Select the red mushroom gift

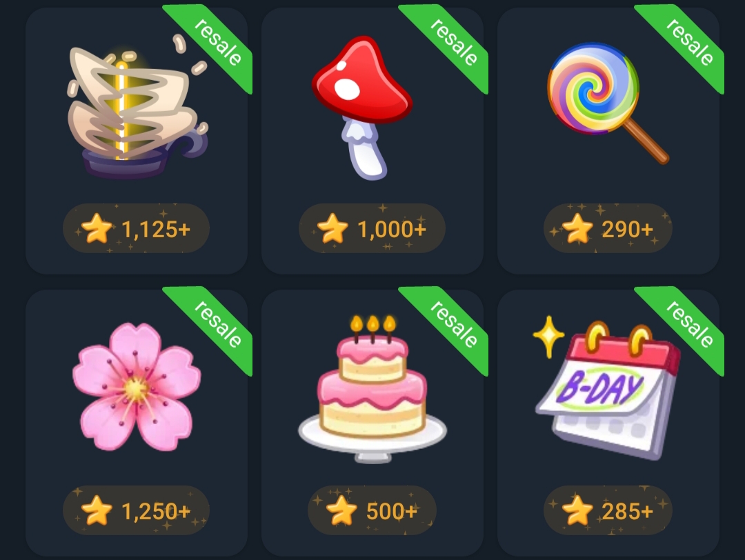pyautogui.click(x=363, y=108)
